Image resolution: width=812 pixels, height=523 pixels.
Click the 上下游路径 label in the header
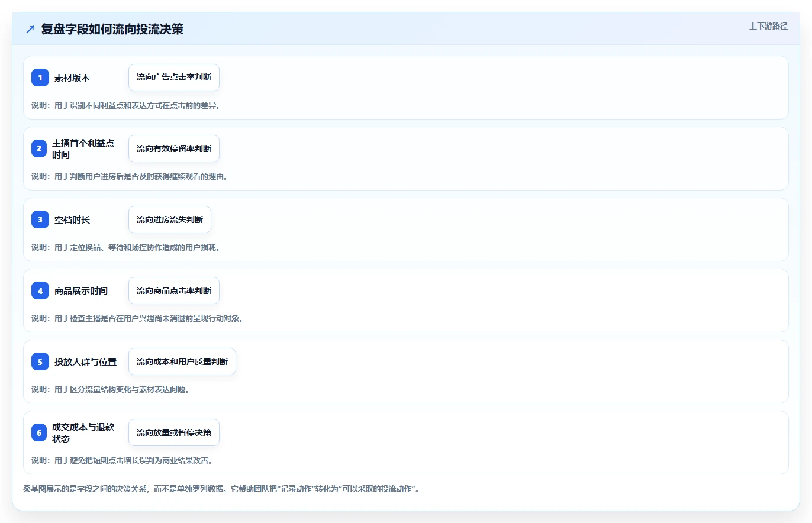(x=768, y=26)
